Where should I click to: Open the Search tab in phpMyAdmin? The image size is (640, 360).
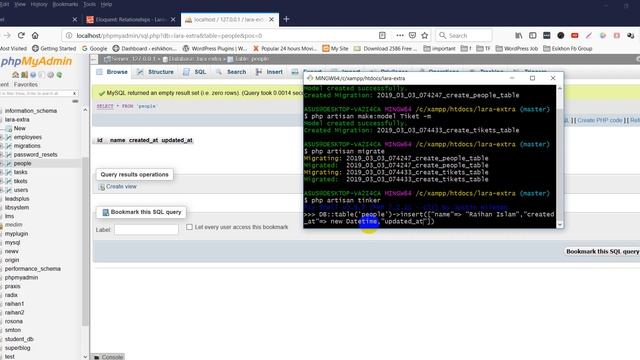231,72
